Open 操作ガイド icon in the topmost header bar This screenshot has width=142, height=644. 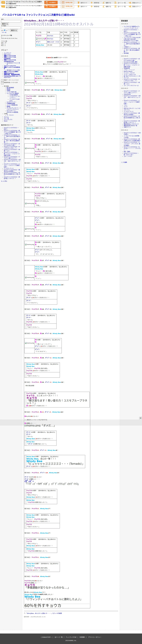click(78, 3)
